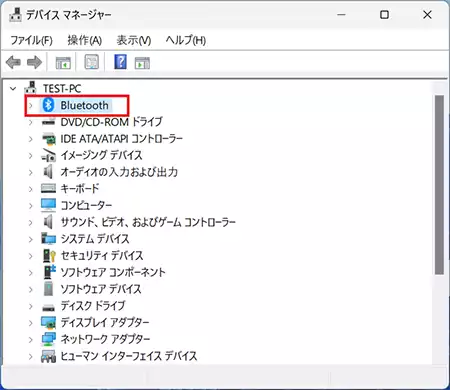Click the コンピューター monitor icon
This screenshot has height=390, width=450.
[49, 205]
